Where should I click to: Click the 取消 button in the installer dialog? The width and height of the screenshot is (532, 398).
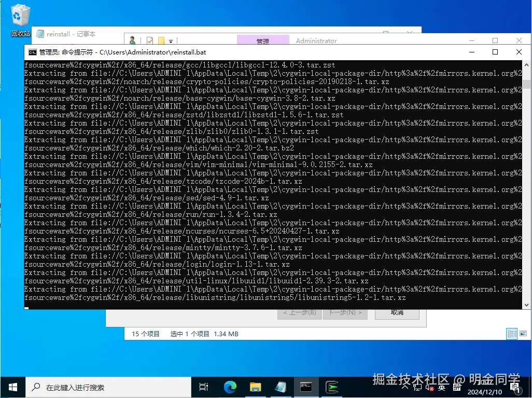(397, 313)
